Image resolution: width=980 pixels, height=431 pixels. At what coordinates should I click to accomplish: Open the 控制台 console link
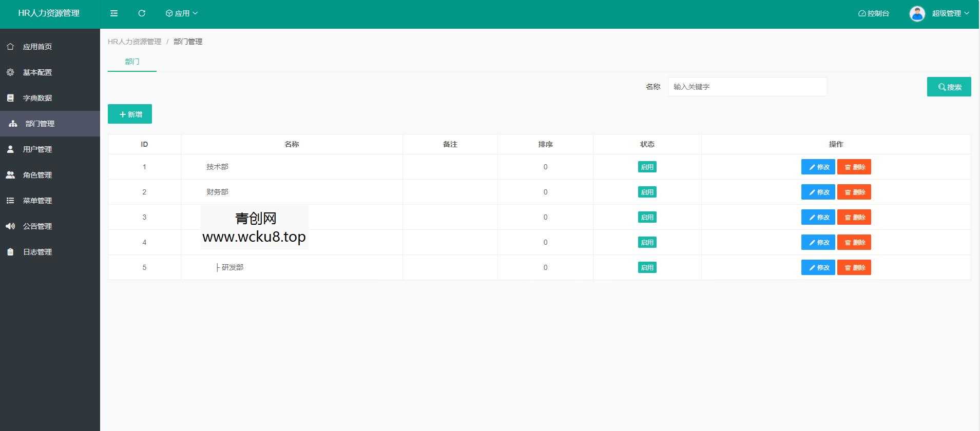(x=874, y=13)
